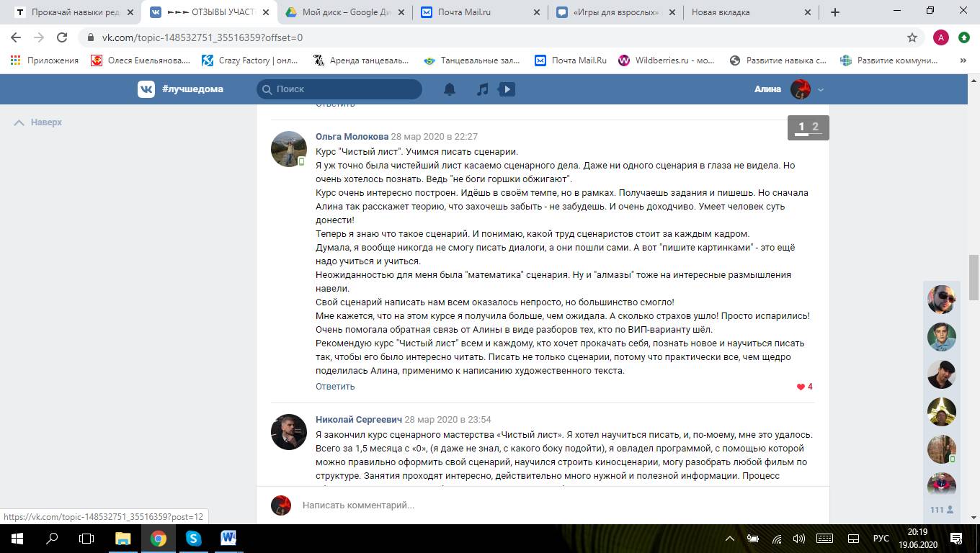
Task: Open the VK video player icon
Action: pyautogui.click(x=507, y=89)
